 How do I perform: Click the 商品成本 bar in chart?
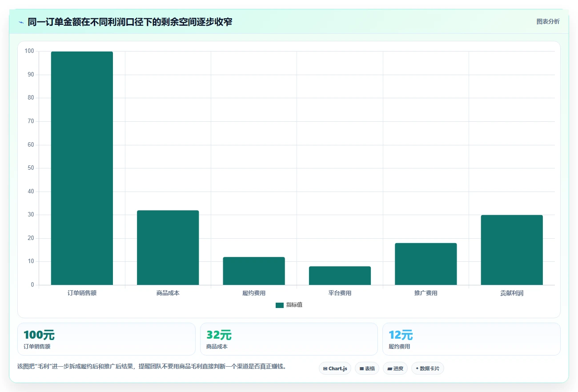click(x=168, y=248)
